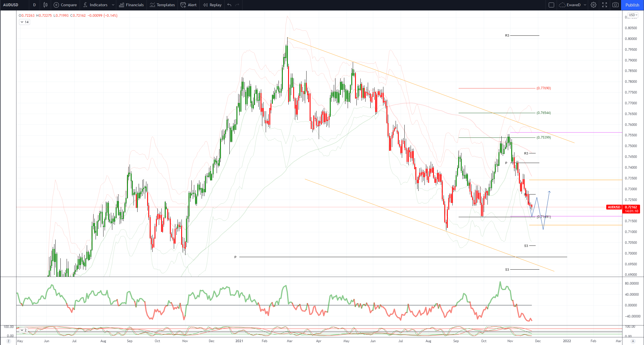Start bar Replay mode

212,5
